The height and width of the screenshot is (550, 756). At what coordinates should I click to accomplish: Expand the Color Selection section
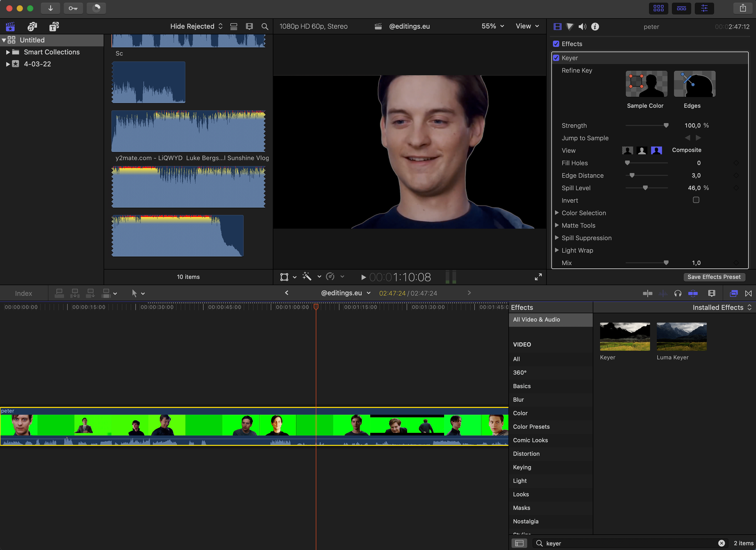557,213
